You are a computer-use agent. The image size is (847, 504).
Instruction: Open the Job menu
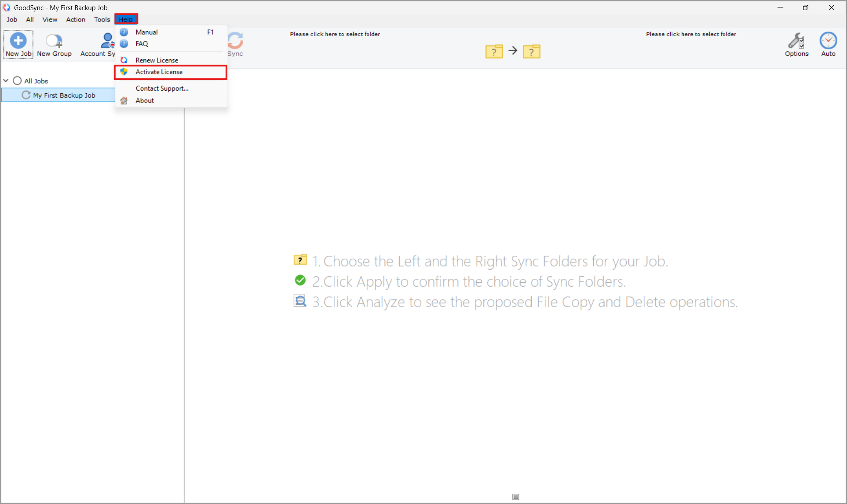click(12, 19)
